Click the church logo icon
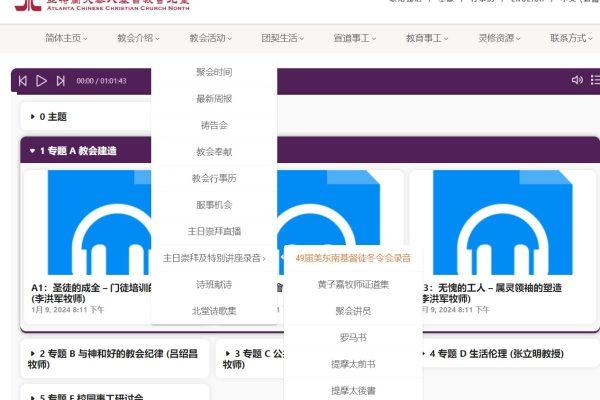The height and width of the screenshot is (400, 600). [x=30, y=5]
